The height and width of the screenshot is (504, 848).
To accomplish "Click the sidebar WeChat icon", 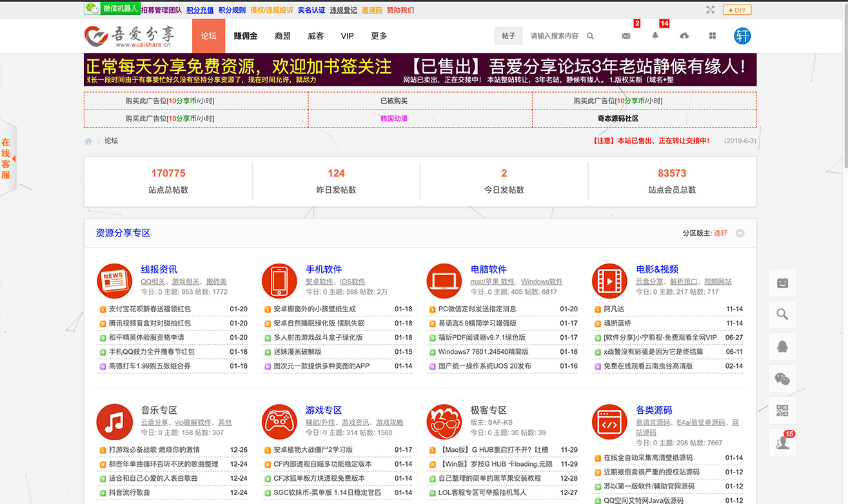I will 782,378.
